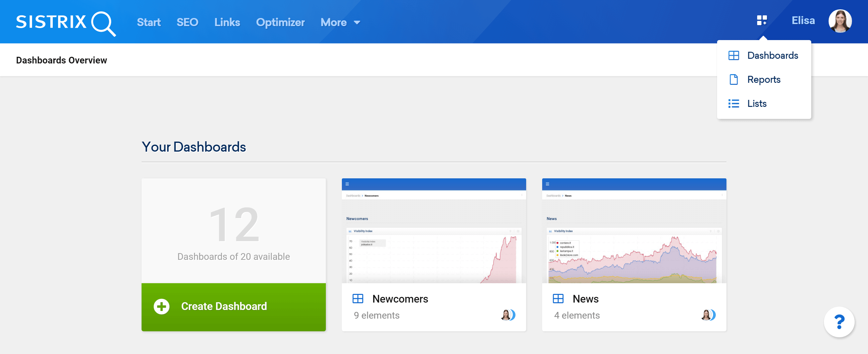Viewport: 868px width, 354px height.
Task: Open the News dashboard title
Action: [585, 299]
